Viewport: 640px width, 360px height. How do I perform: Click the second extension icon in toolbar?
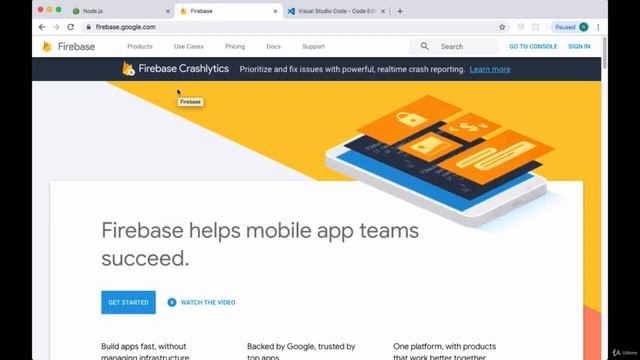click(536, 27)
